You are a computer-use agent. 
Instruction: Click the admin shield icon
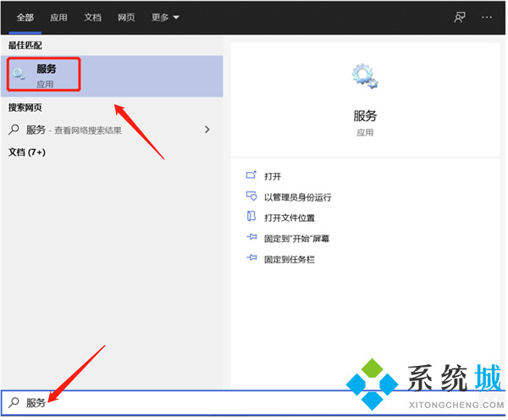tap(251, 196)
